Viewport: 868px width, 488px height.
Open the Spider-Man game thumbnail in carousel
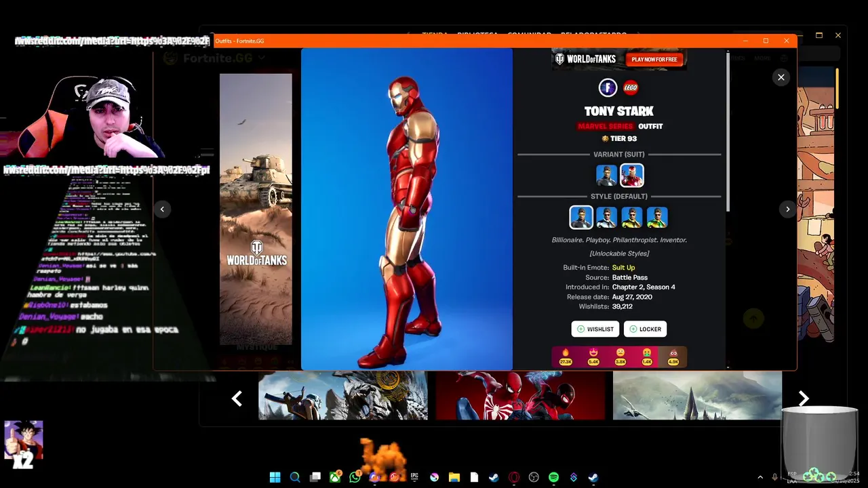(x=520, y=395)
